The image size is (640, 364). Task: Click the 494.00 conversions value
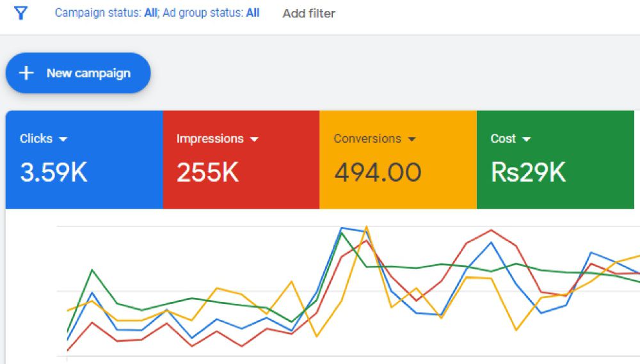click(378, 173)
